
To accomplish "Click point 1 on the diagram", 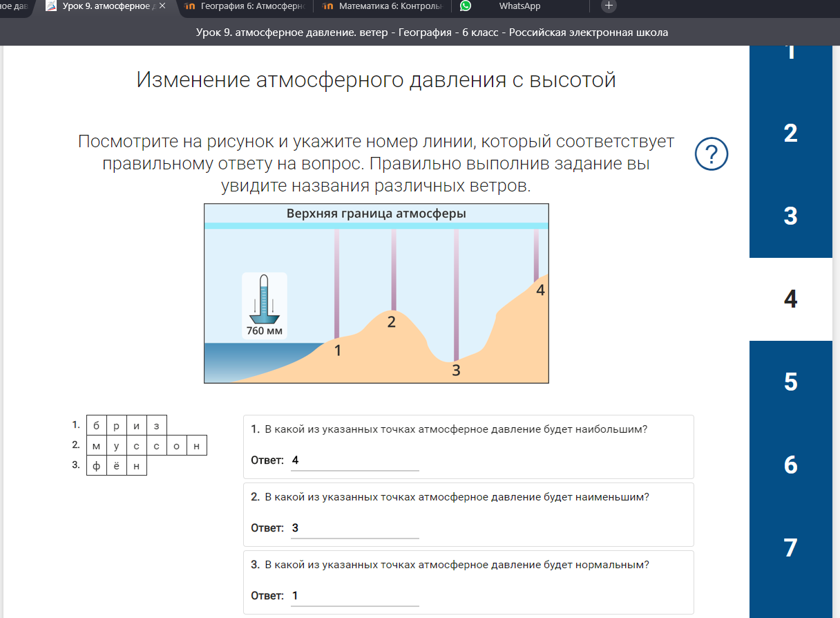I will click(x=337, y=350).
